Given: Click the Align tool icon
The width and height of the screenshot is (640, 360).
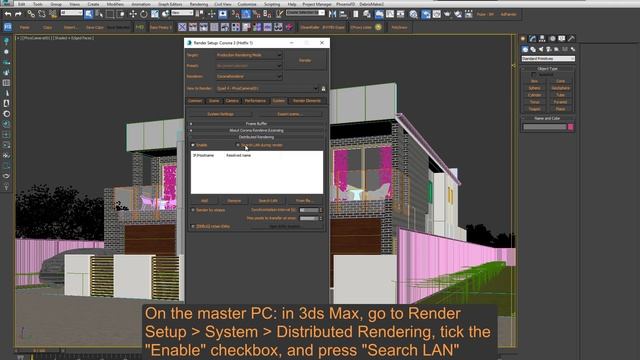Looking at the screenshot, I should click(343, 14).
